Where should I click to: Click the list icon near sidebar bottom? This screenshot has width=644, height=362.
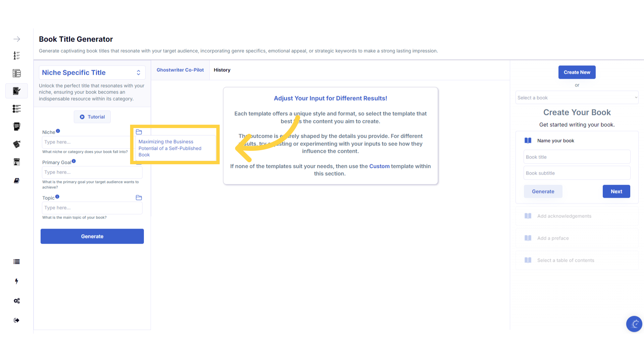(16, 262)
